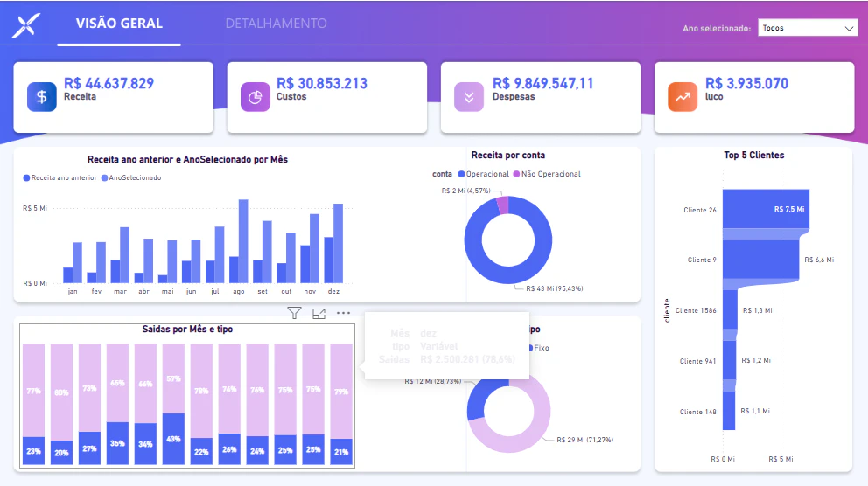Toggle AnoSelecionado legend item
The height and width of the screenshot is (486, 868).
(x=131, y=178)
